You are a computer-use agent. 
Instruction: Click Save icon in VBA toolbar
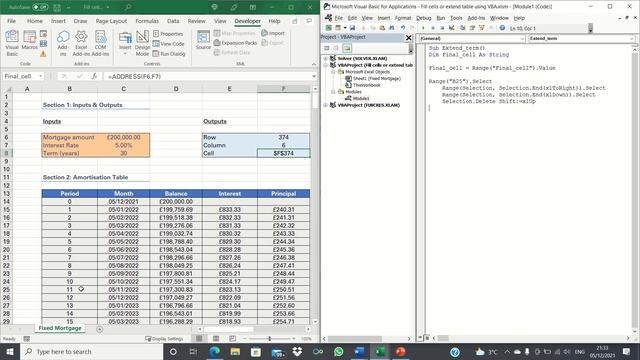pos(352,28)
